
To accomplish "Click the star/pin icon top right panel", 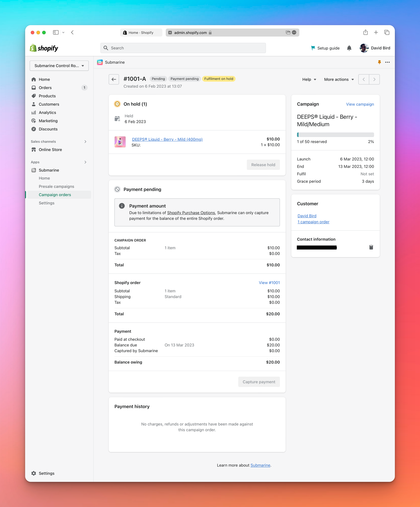I will point(380,62).
